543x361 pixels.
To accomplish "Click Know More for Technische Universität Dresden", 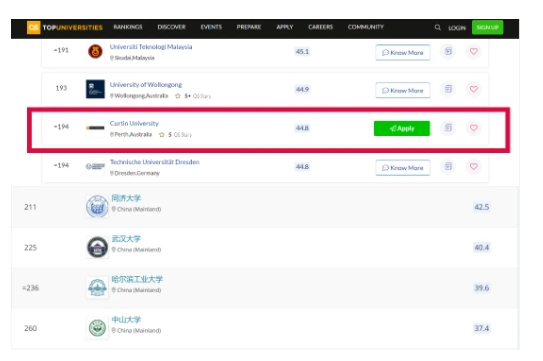I will point(403,168).
